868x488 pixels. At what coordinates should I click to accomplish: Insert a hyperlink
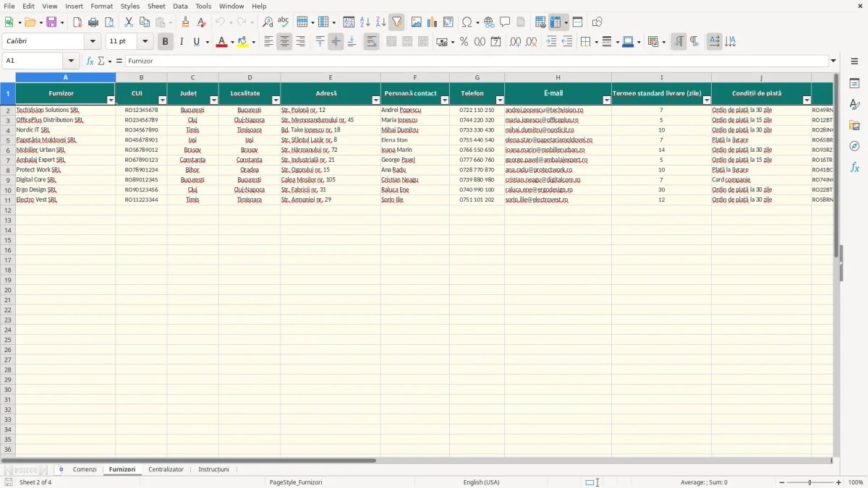pyautogui.click(x=489, y=22)
